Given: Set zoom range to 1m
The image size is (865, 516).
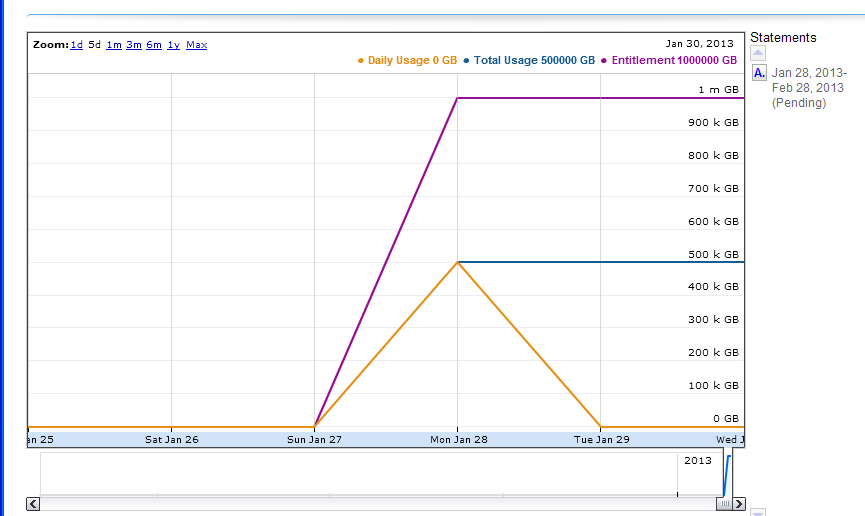Looking at the screenshot, I should point(114,45).
